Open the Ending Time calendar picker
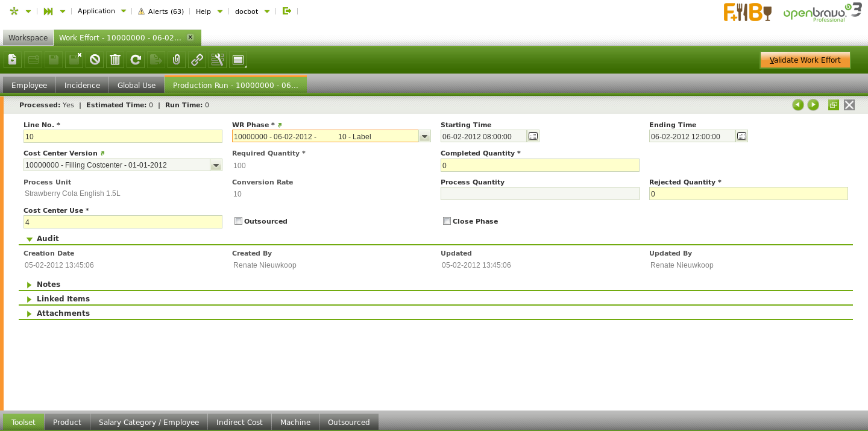Image resolution: width=868 pixels, height=431 pixels. point(741,136)
